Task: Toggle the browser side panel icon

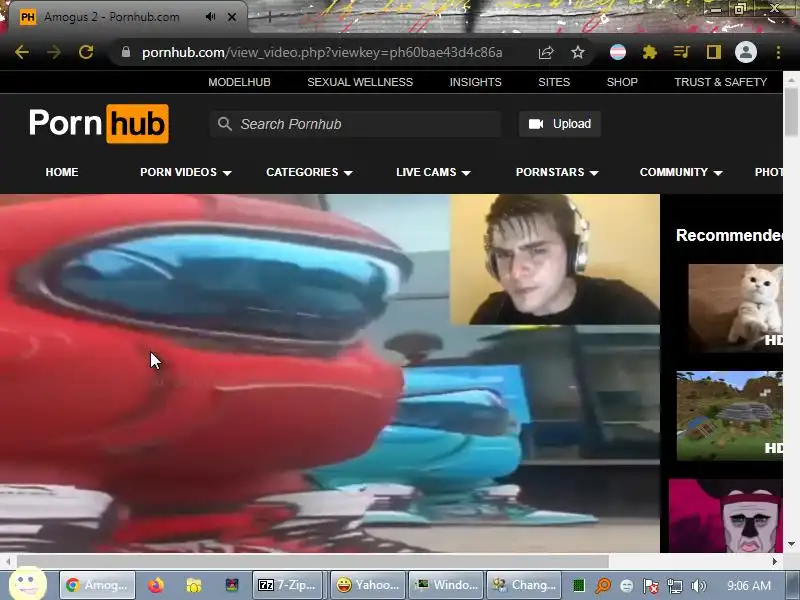Action: [x=713, y=52]
